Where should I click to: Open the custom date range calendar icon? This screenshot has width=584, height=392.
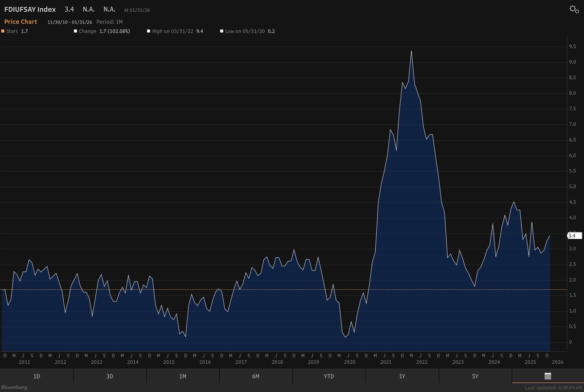click(x=547, y=376)
